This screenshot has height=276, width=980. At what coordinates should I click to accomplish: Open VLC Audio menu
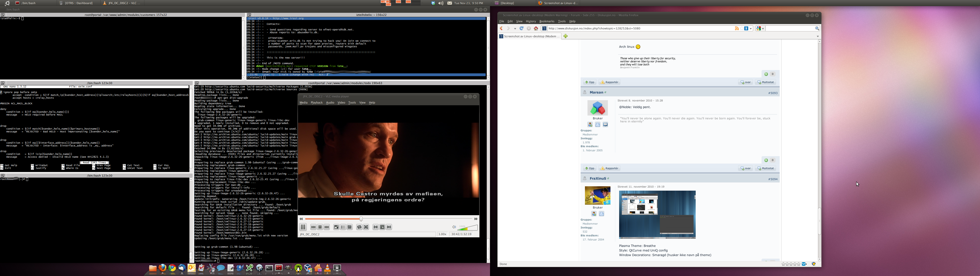pos(330,102)
